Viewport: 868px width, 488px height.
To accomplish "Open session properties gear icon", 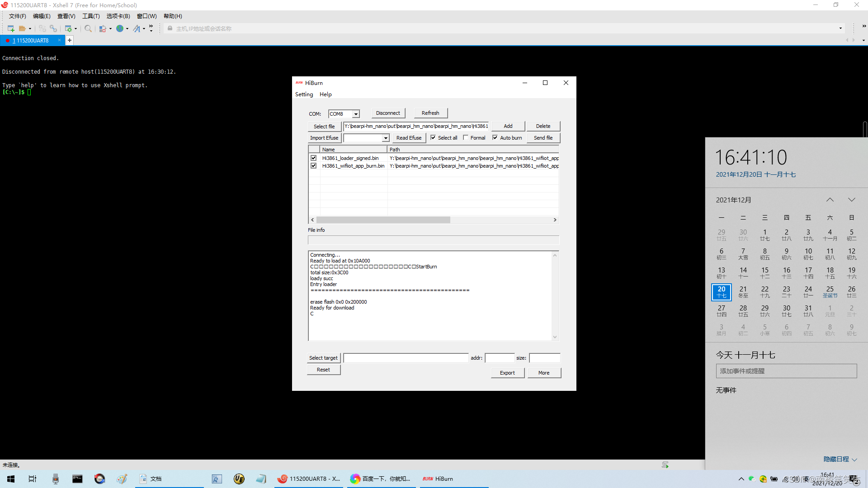I will 68,28.
